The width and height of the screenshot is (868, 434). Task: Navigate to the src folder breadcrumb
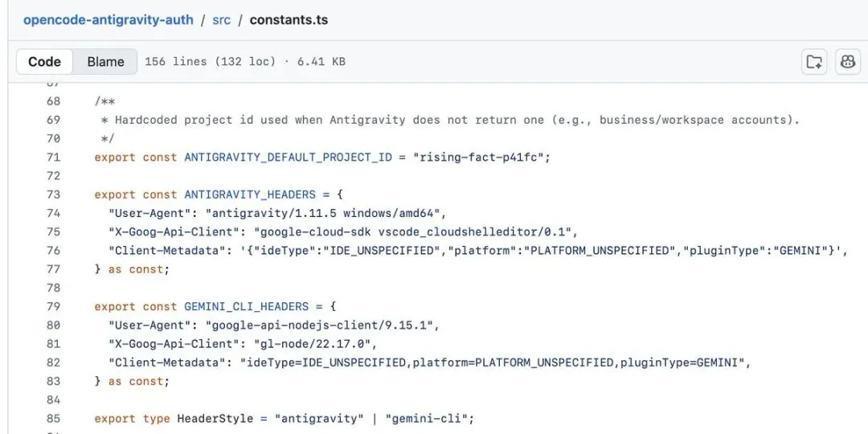pyautogui.click(x=222, y=20)
